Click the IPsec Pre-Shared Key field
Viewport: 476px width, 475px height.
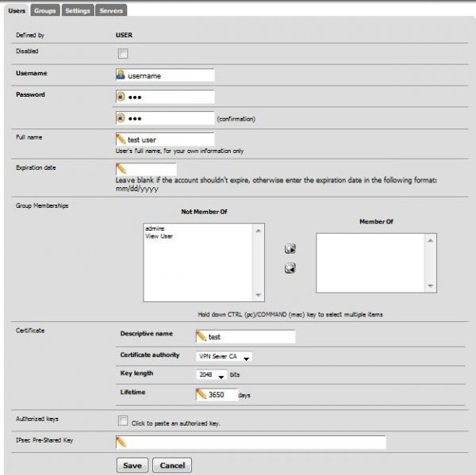click(x=251, y=442)
